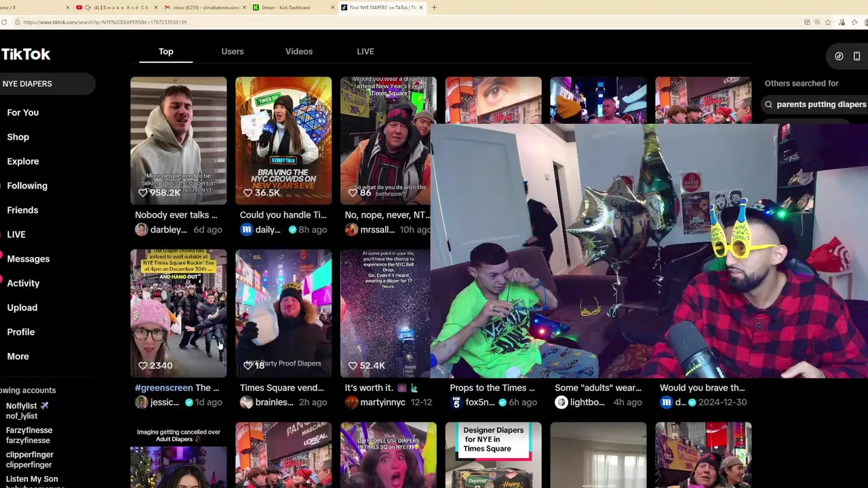The width and height of the screenshot is (868, 488).
Task: Switch to the Kick Dashboard browser tab
Action: (x=292, y=7)
